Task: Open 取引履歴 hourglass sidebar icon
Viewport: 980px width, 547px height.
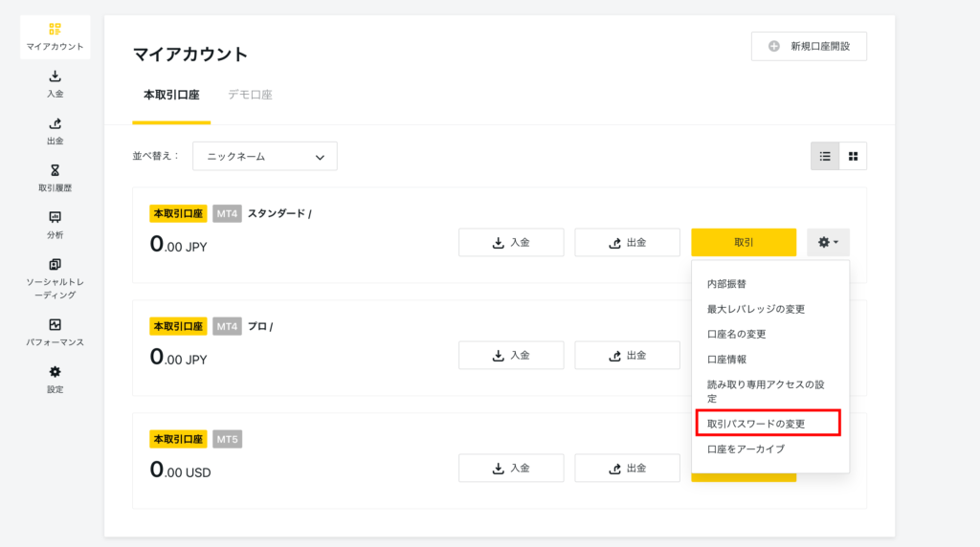Action: (x=55, y=178)
